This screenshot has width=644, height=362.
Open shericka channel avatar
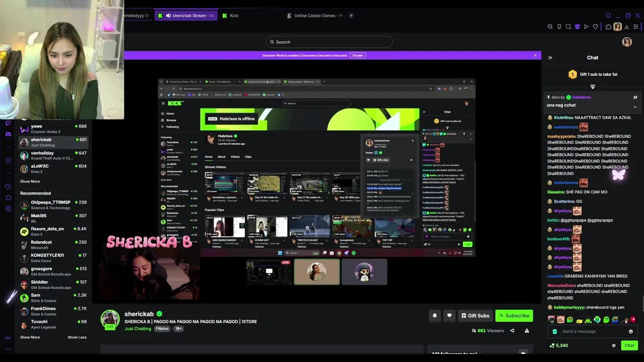pos(110,319)
